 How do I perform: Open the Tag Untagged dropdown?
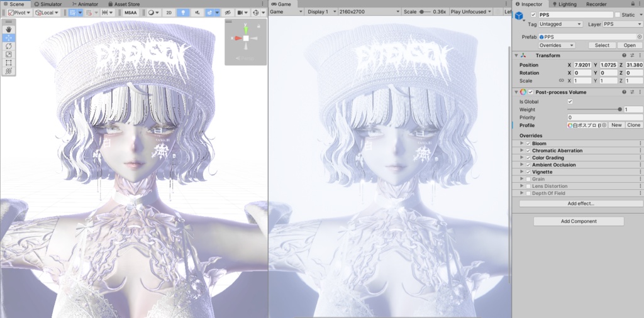click(560, 25)
